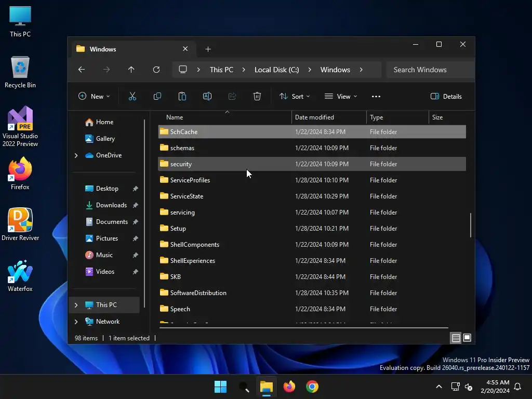Screen dimensions: 532x399
Task: Select the Driver Reviver desktop icon
Action: [20, 224]
